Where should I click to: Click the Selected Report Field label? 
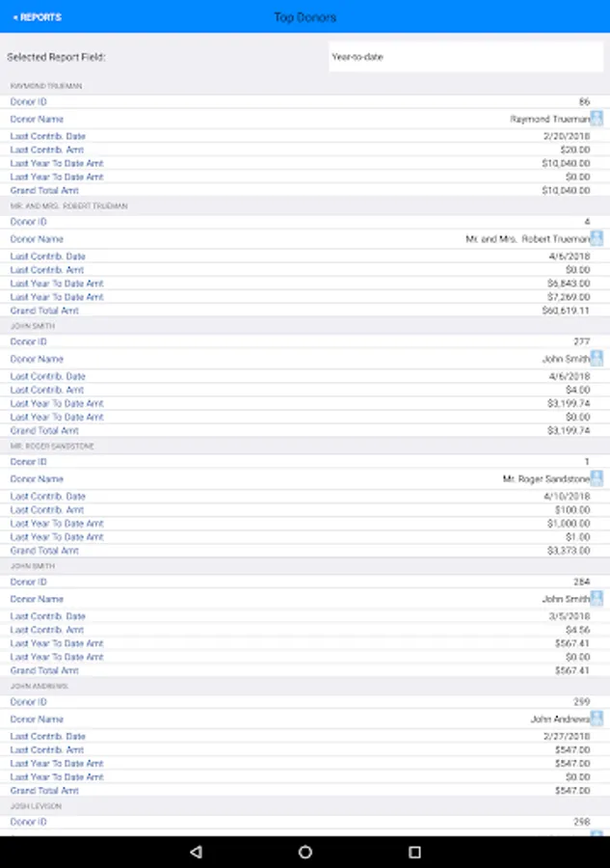point(57,57)
